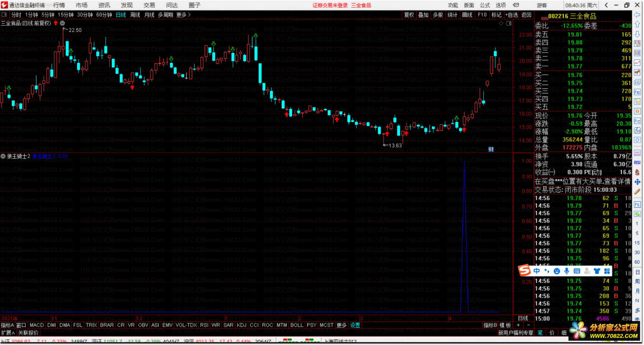Select the 周线 period tab
The height and width of the screenshot is (345, 644).
(x=135, y=15)
